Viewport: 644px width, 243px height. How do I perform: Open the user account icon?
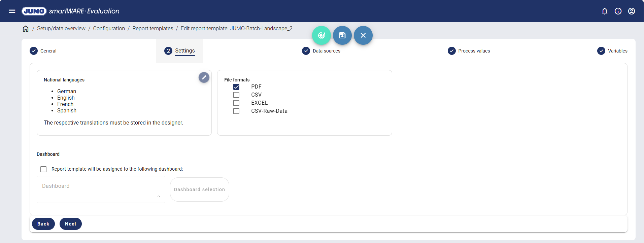click(x=631, y=11)
